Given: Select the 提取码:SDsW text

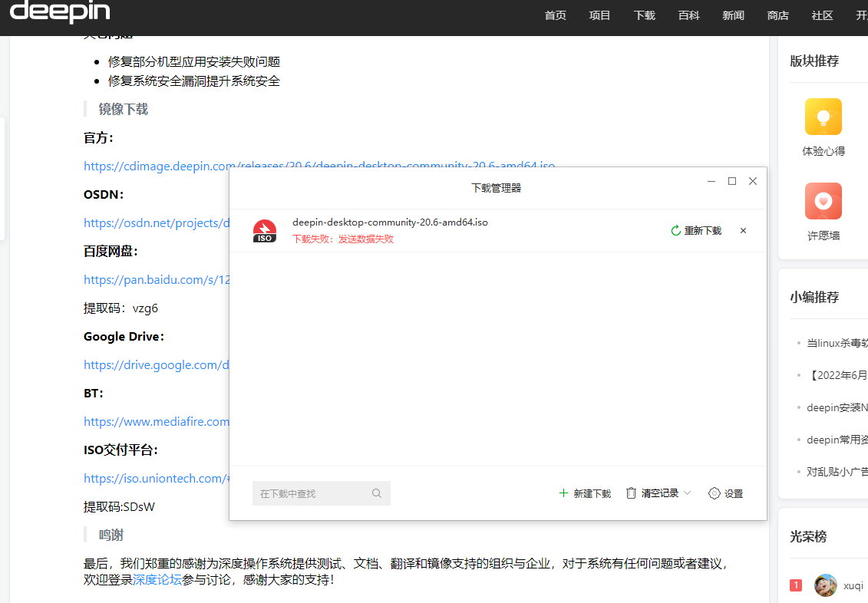Looking at the screenshot, I should (119, 507).
